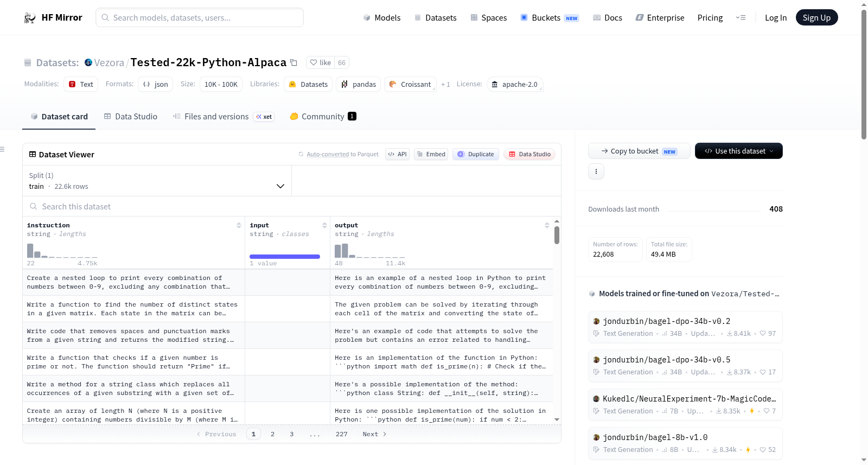
Task: Click Copy to bucket button
Action: pyautogui.click(x=639, y=151)
